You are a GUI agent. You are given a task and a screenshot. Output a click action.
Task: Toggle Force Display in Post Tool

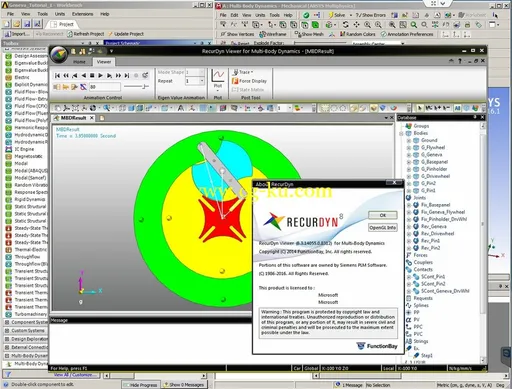tap(249, 81)
